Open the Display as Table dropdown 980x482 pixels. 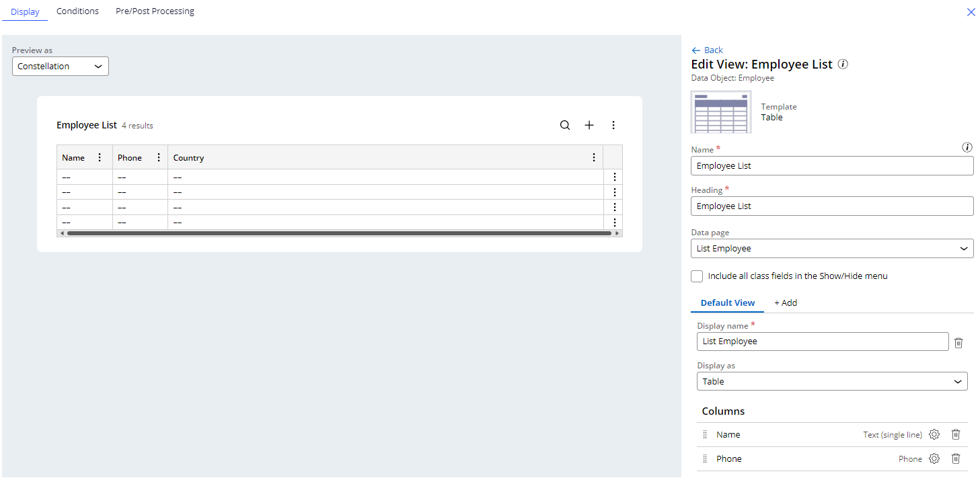click(x=831, y=381)
